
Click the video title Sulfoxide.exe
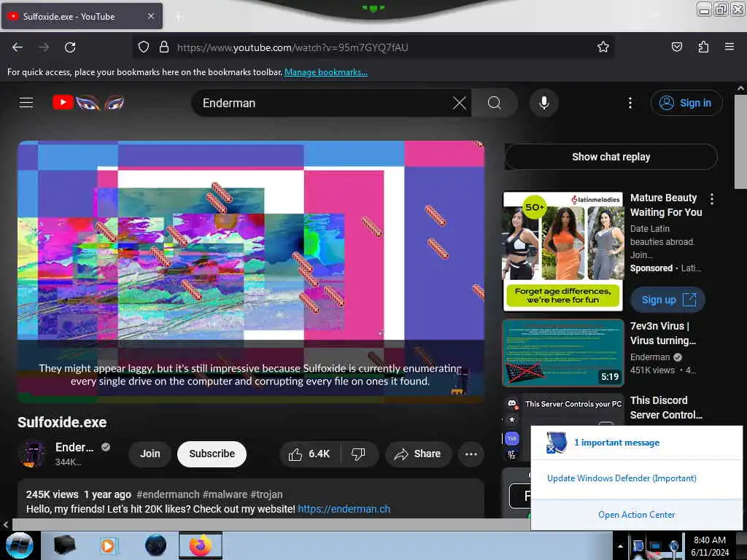62,422
